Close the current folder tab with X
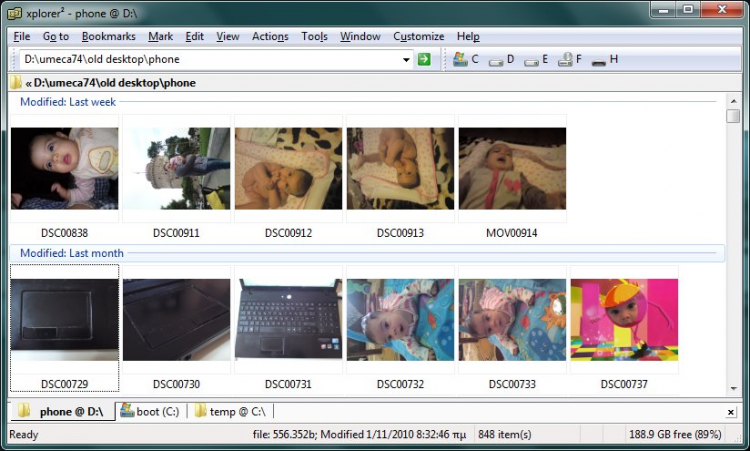The image size is (750, 451). click(x=730, y=412)
